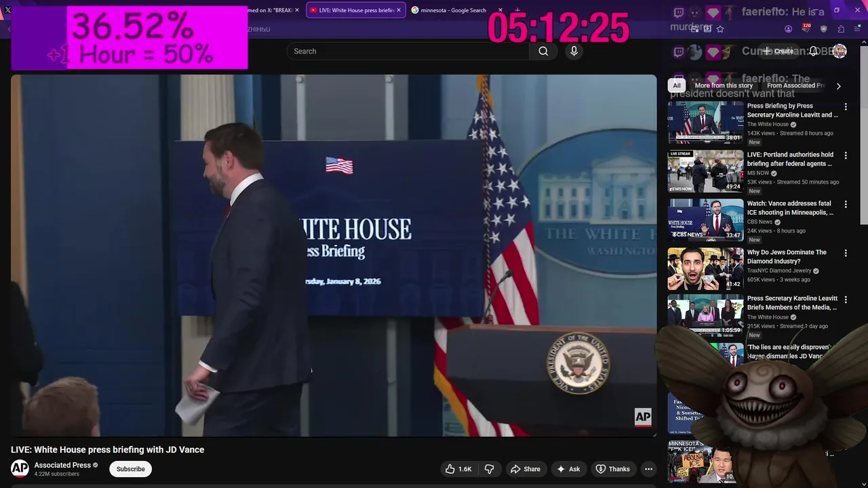Open Watch Vance addresses fatal ICE shooting title
The width and height of the screenshot is (868, 488).
(x=790, y=208)
